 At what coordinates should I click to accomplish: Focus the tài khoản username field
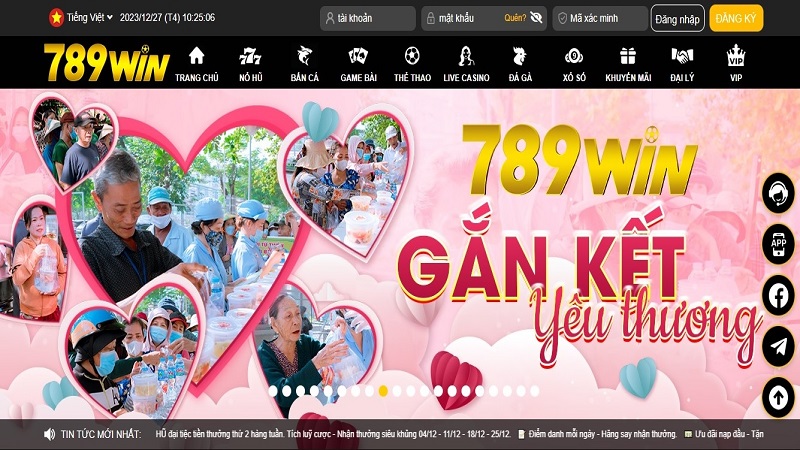pyautogui.click(x=368, y=18)
